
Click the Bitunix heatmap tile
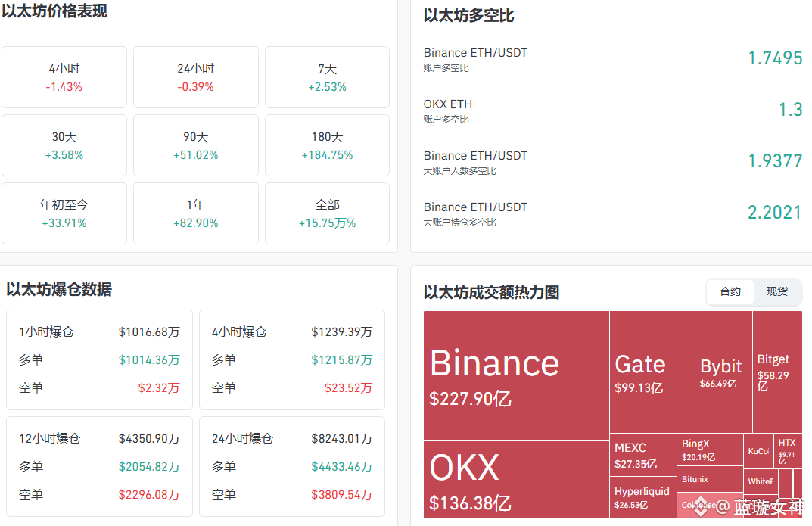click(x=711, y=479)
